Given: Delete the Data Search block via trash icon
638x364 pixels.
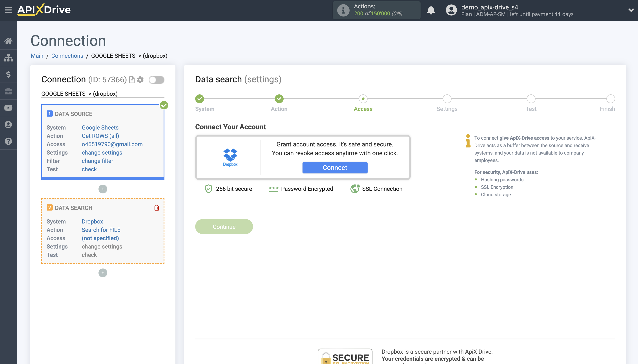Looking at the screenshot, I should pos(157,207).
